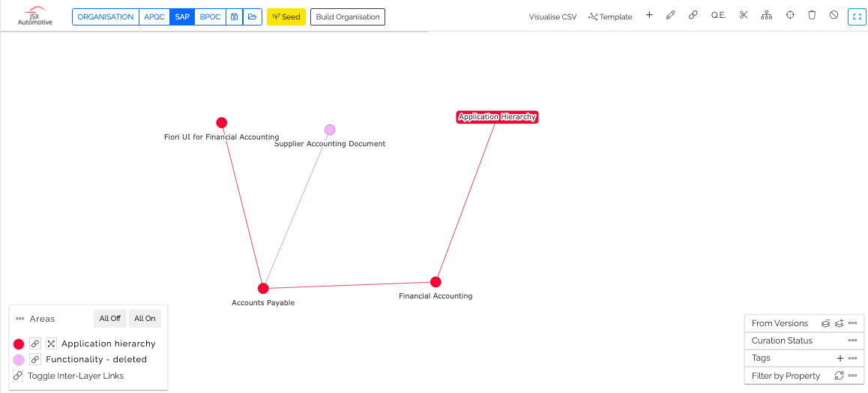
Task: Switch to the ORGANISATION tab
Action: [105, 16]
